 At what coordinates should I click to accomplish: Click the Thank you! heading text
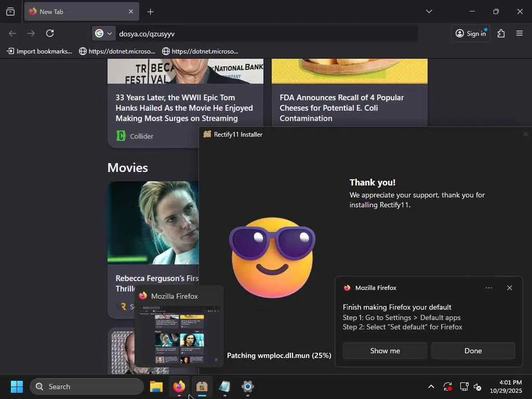pos(373,182)
